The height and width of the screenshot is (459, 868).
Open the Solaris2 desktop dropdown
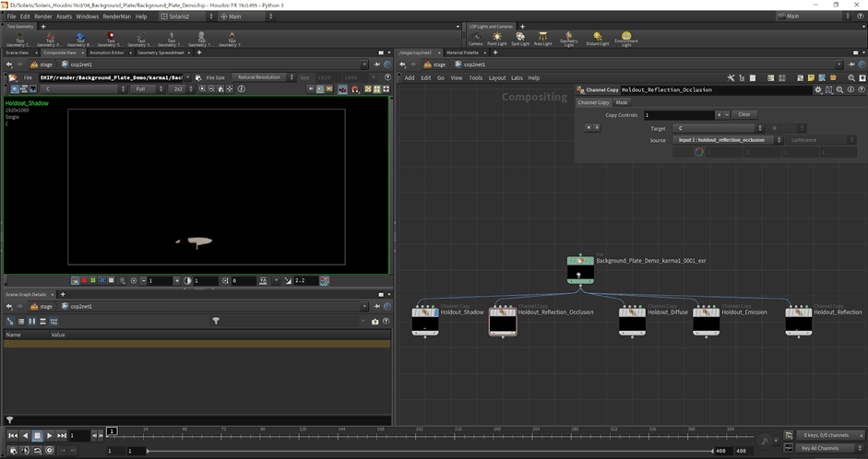coord(186,17)
